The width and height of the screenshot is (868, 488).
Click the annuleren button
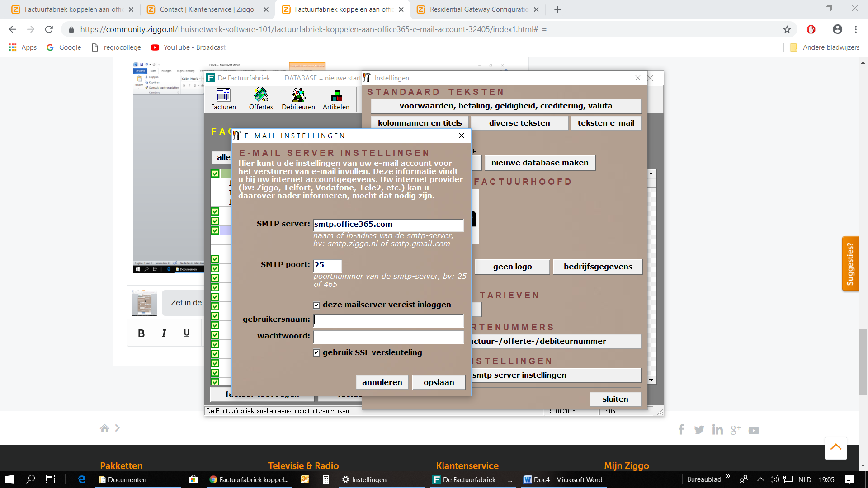(x=382, y=382)
